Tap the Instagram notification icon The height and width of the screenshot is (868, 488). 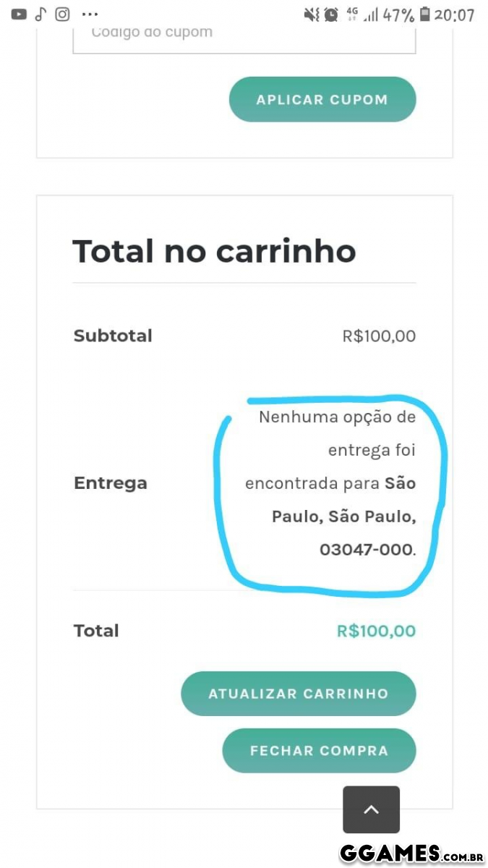63,14
